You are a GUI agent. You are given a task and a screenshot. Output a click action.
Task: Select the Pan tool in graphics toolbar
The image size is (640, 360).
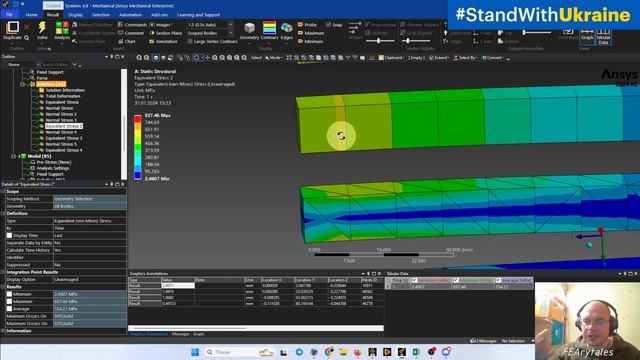point(207,58)
